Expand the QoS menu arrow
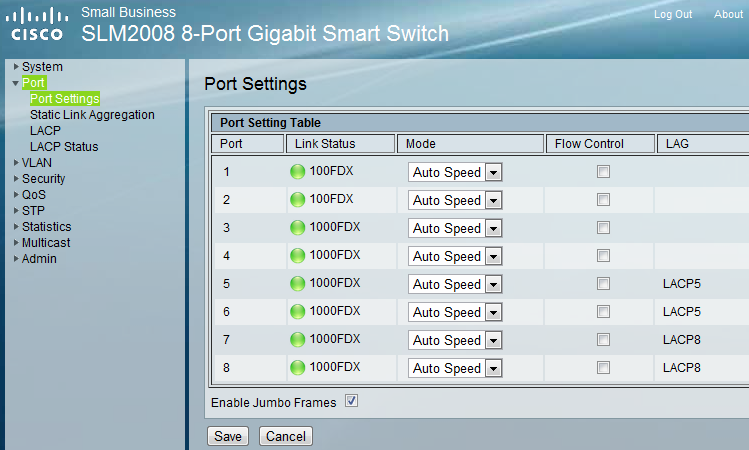 (x=16, y=194)
